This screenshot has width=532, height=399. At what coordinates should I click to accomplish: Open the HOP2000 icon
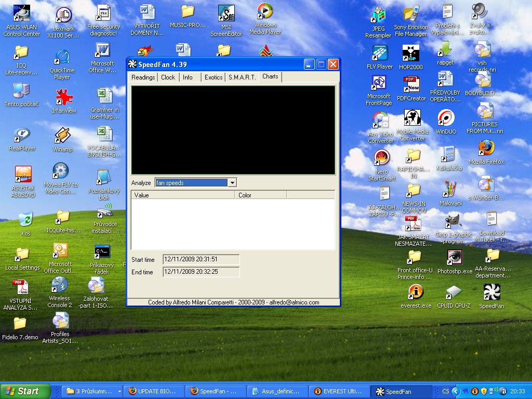[x=411, y=57]
